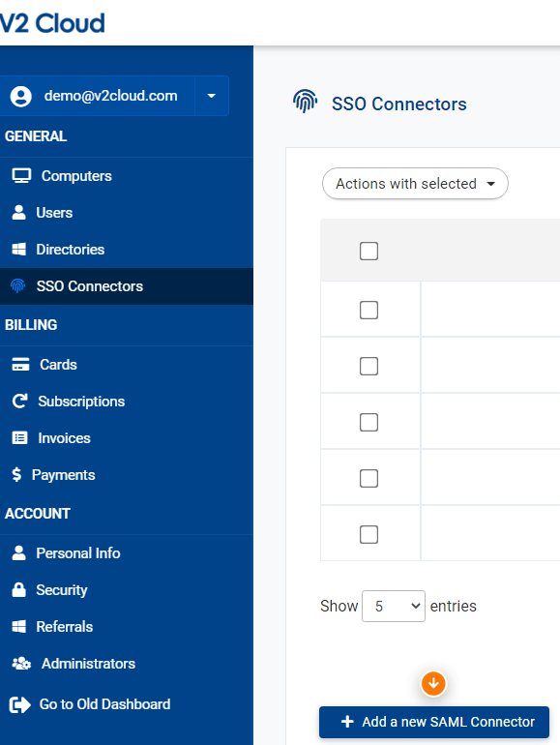The image size is (560, 745).
Task: Click the Payments dollar sign icon
Action: click(x=16, y=475)
